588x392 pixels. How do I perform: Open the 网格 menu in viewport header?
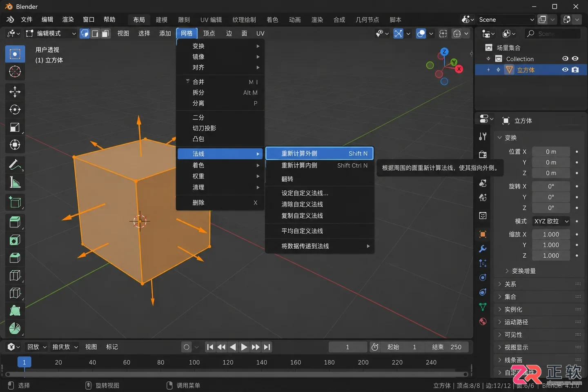(x=187, y=33)
